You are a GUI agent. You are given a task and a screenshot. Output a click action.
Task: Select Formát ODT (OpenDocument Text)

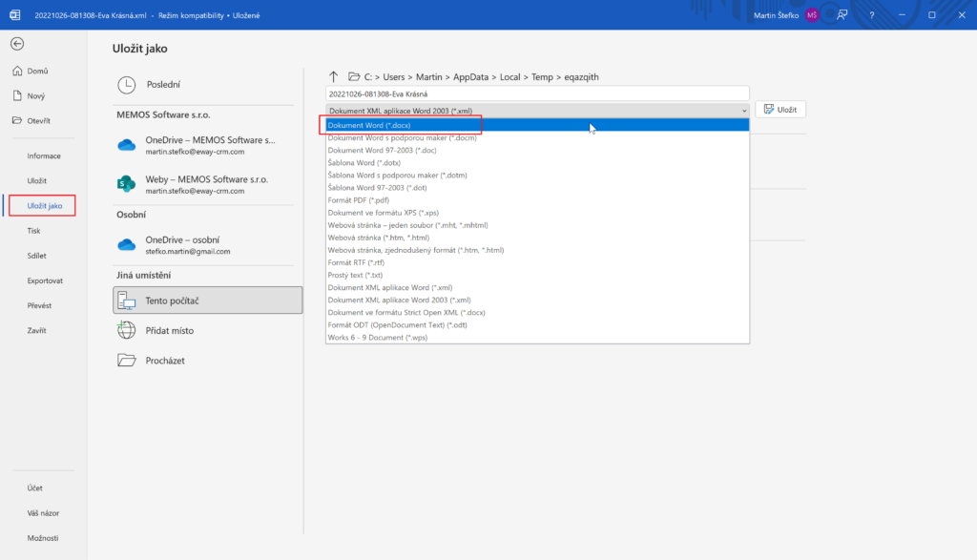537,324
